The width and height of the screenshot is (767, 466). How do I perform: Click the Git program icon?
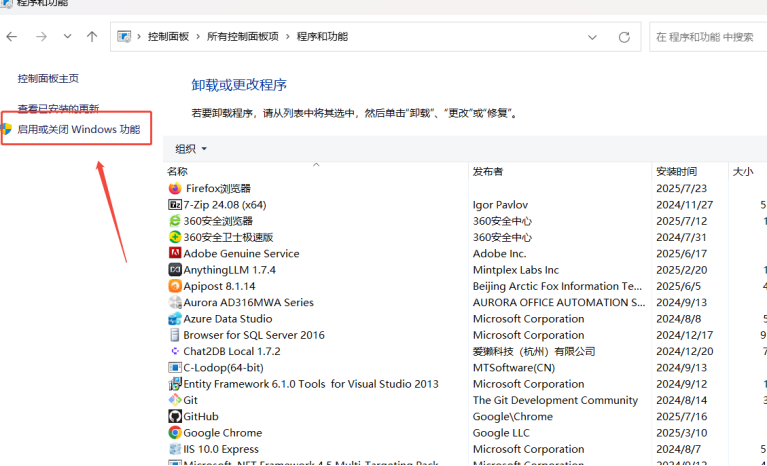[175, 400]
